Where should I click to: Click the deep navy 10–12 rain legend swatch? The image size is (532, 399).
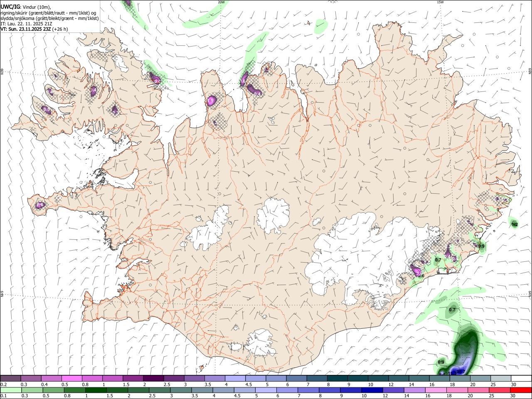tap(372, 390)
